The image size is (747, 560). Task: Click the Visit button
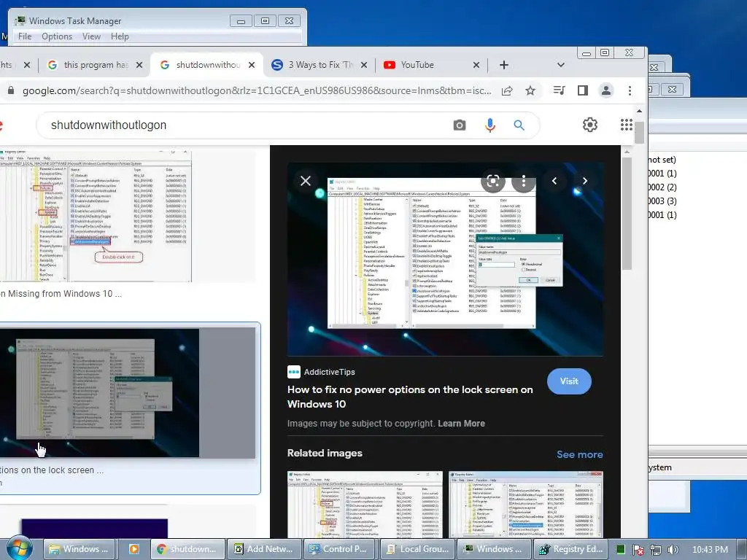tap(569, 381)
